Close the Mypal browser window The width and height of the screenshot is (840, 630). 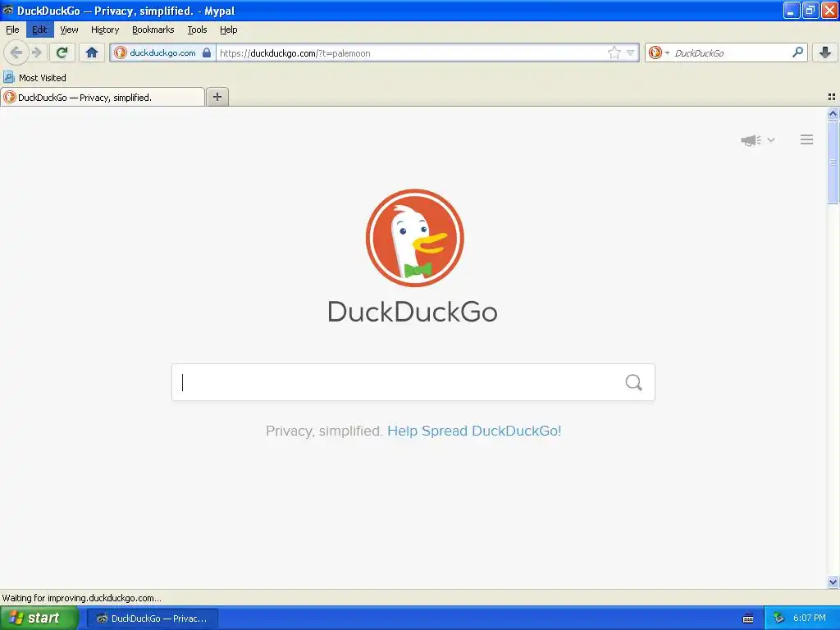coord(829,10)
